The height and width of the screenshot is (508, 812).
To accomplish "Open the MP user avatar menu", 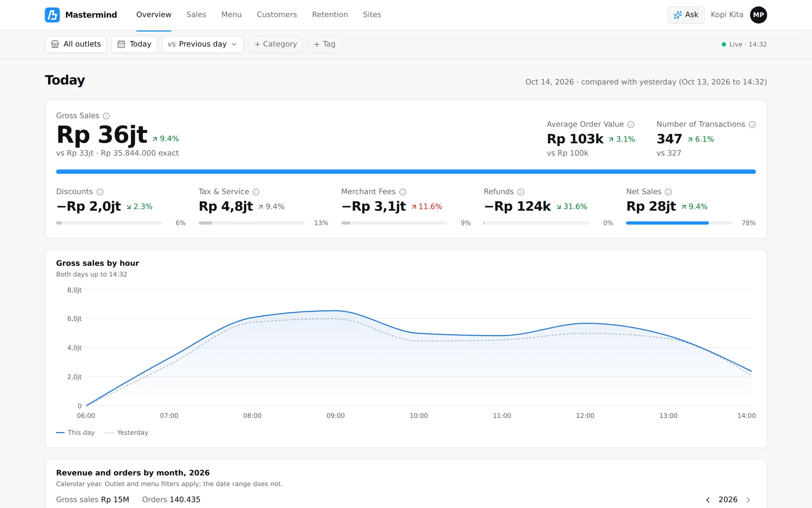I will 758,15.
